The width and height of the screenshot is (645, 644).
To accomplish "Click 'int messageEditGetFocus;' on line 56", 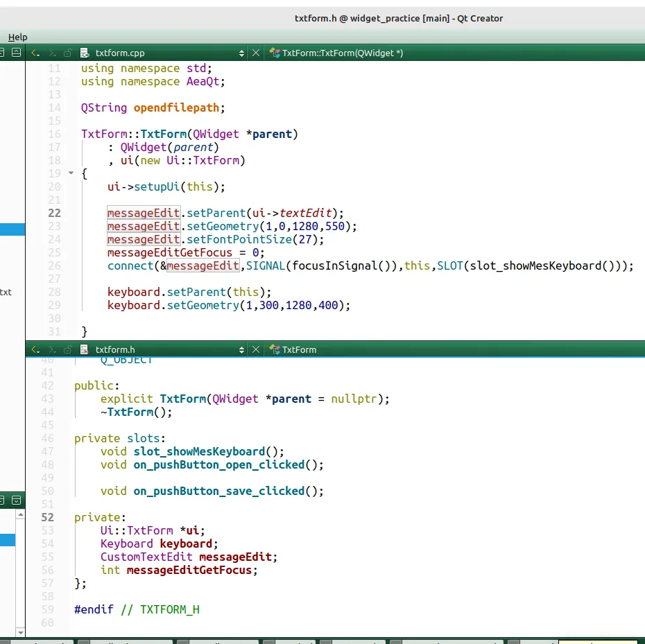I will [x=179, y=570].
